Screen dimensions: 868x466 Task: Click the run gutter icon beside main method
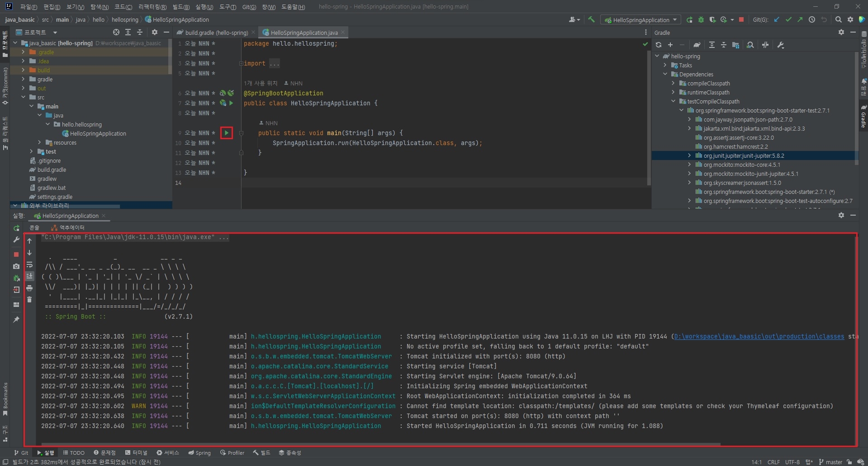coord(227,133)
